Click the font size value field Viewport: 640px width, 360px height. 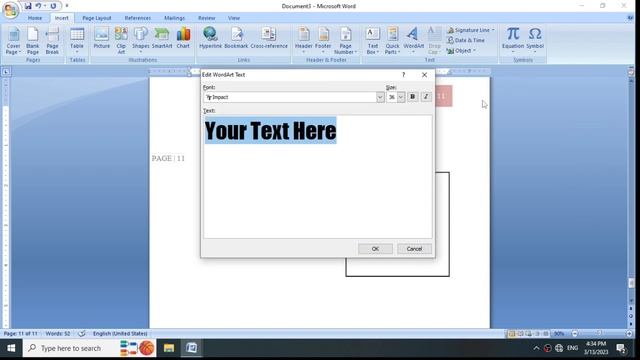click(392, 97)
